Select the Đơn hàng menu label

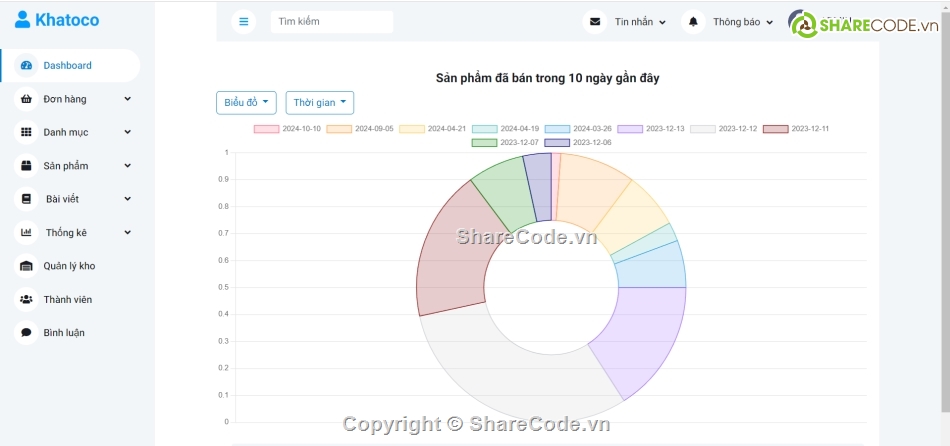pyautogui.click(x=65, y=99)
